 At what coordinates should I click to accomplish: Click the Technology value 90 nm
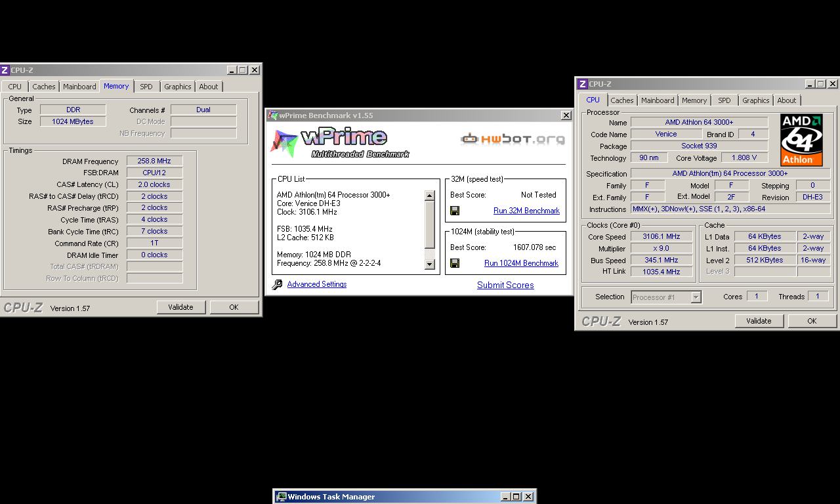click(649, 157)
